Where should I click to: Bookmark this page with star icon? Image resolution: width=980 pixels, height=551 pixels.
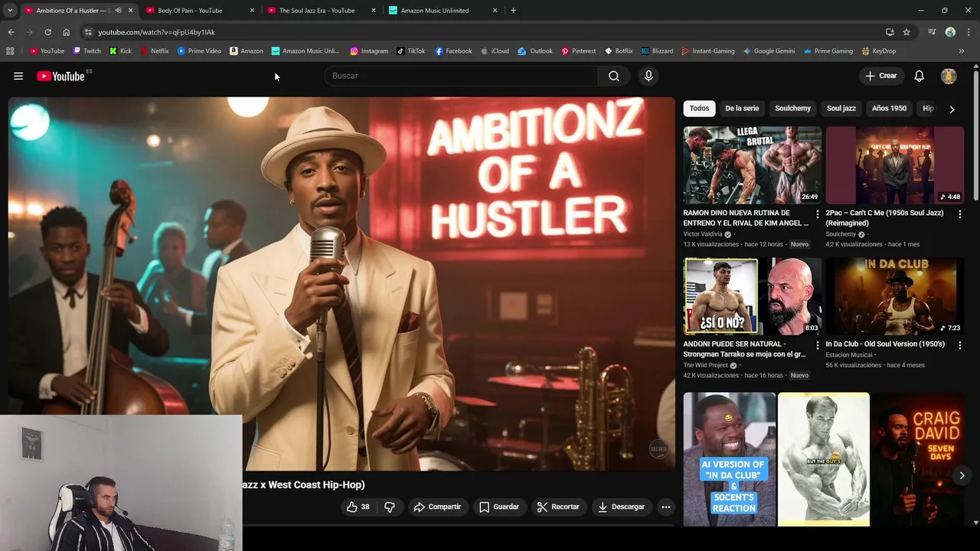906,32
